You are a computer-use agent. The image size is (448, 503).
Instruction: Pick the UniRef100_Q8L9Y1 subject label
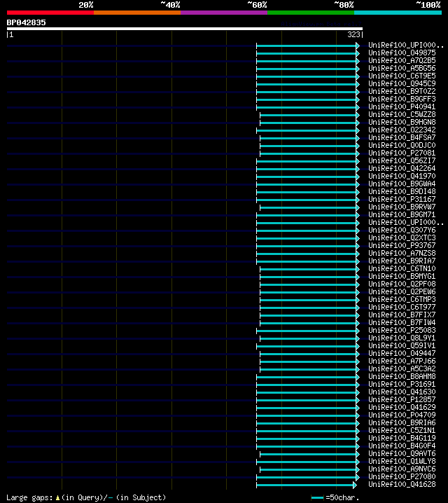coord(402,338)
